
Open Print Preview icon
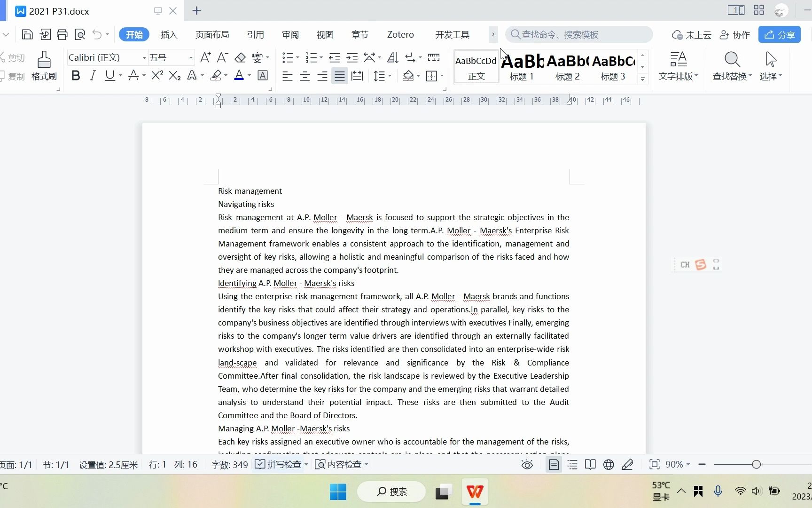pos(80,34)
